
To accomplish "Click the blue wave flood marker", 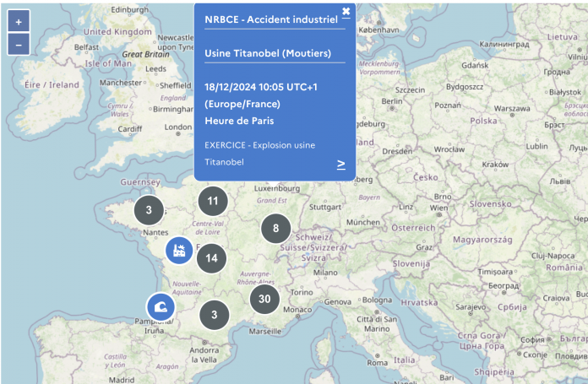I will click(161, 306).
